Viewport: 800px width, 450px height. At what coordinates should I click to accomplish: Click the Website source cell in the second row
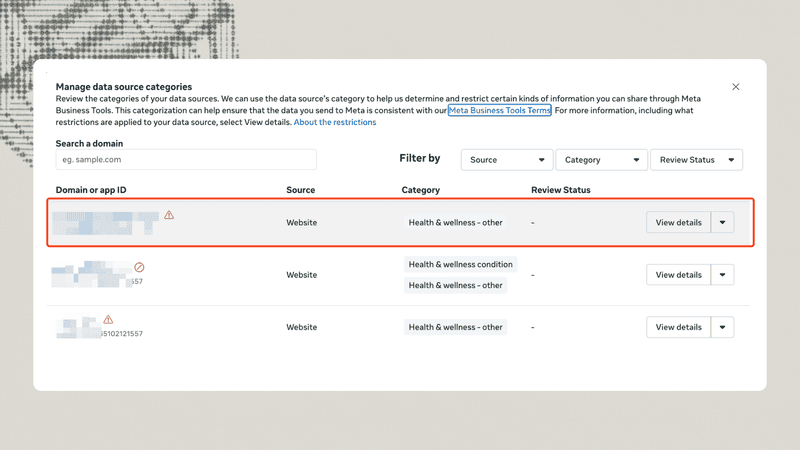[x=302, y=274]
